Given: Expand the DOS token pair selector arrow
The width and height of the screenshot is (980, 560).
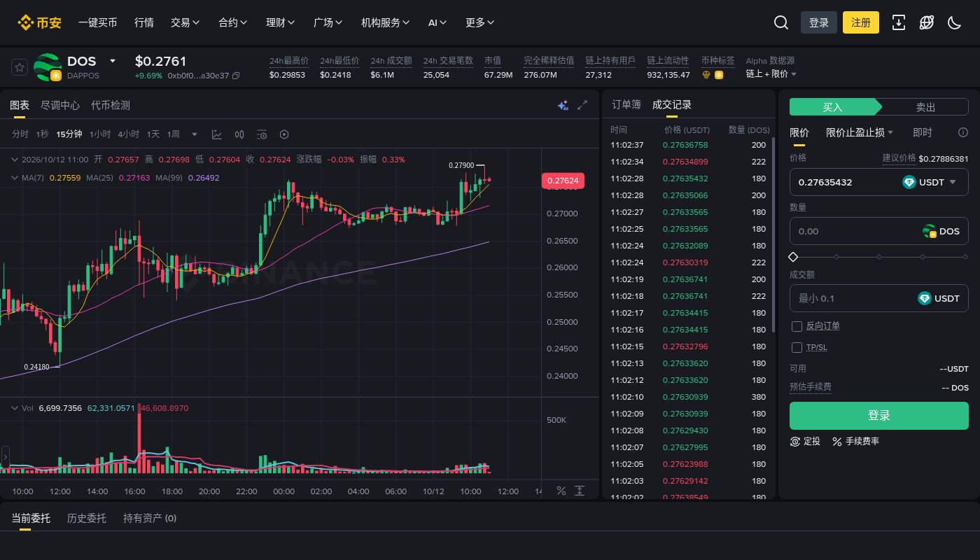Looking at the screenshot, I should (112, 62).
